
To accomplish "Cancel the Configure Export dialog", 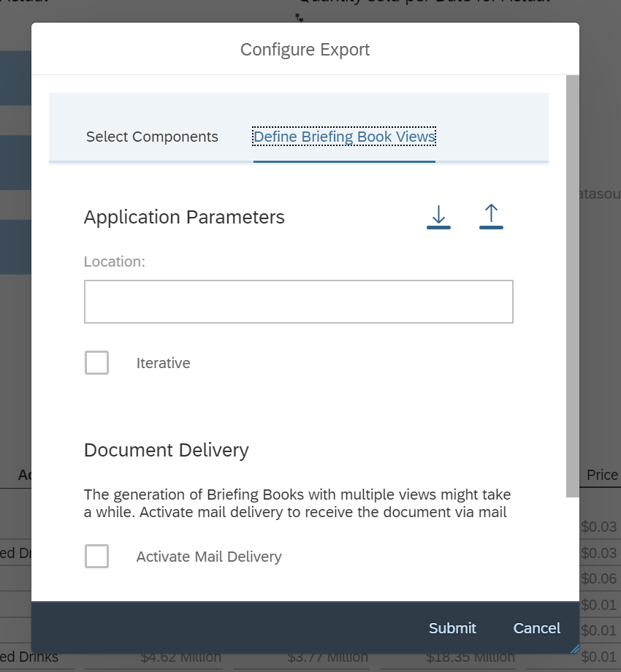I will pos(536,628).
